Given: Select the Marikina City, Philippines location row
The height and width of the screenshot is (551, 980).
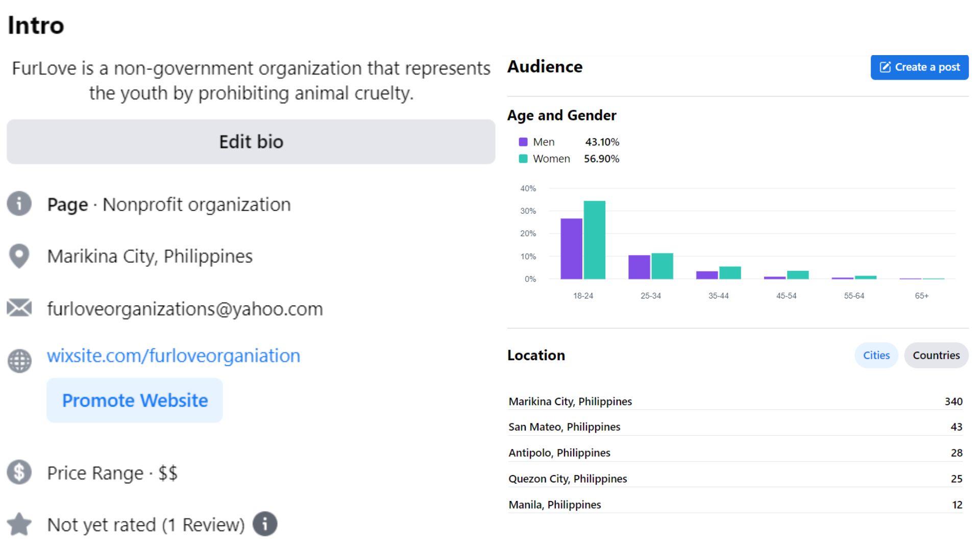Looking at the screenshot, I should click(570, 402).
